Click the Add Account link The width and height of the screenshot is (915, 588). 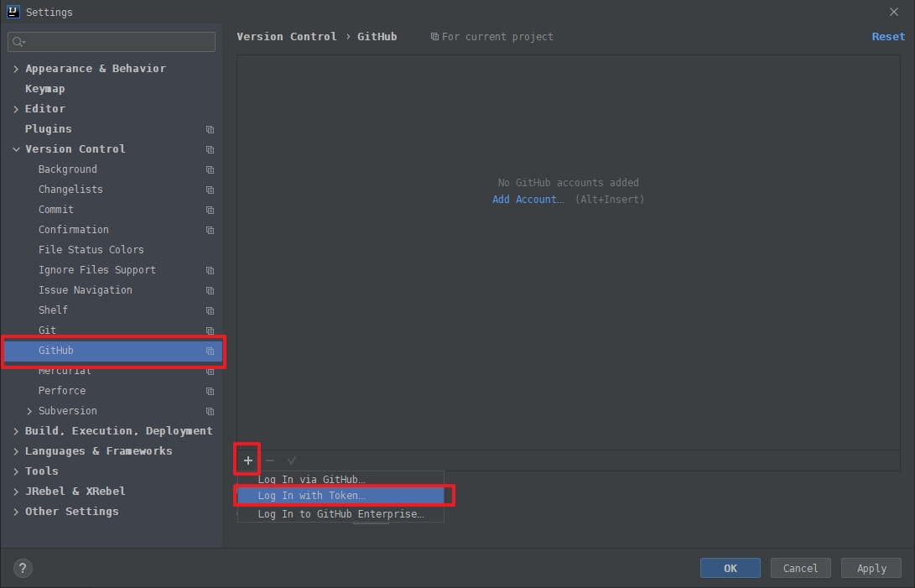click(528, 199)
